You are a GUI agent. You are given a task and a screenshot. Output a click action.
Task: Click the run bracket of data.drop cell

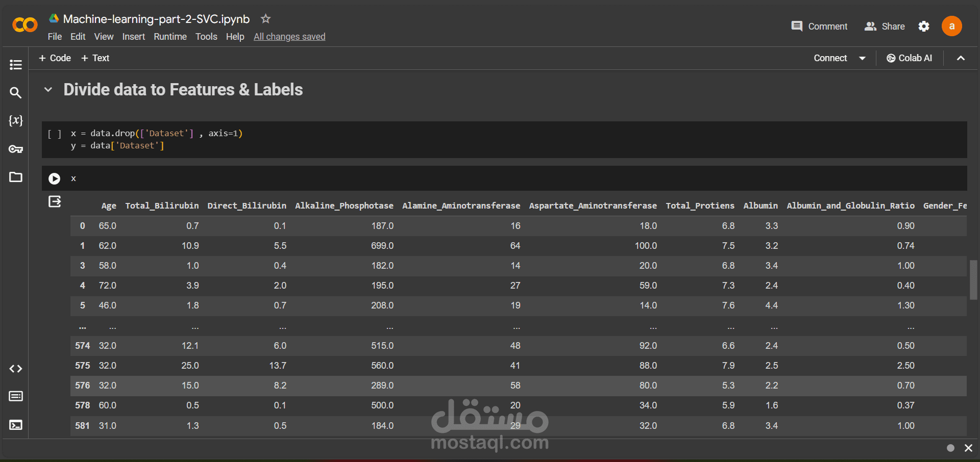(x=54, y=134)
